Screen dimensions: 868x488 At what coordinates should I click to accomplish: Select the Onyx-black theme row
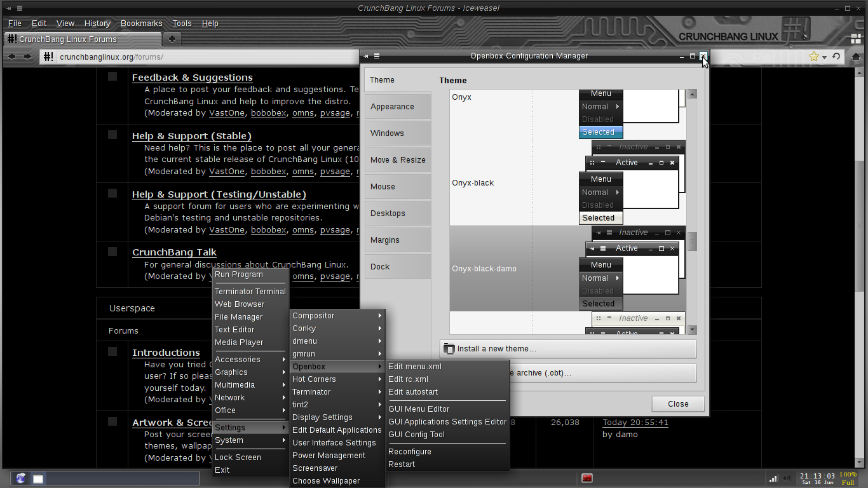[x=568, y=183]
